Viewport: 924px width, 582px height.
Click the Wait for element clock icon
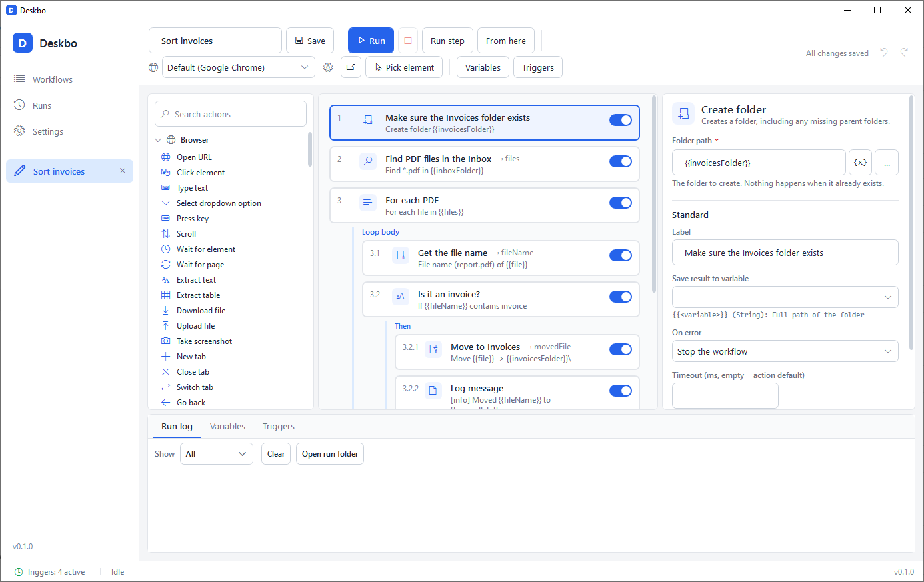[166, 249]
